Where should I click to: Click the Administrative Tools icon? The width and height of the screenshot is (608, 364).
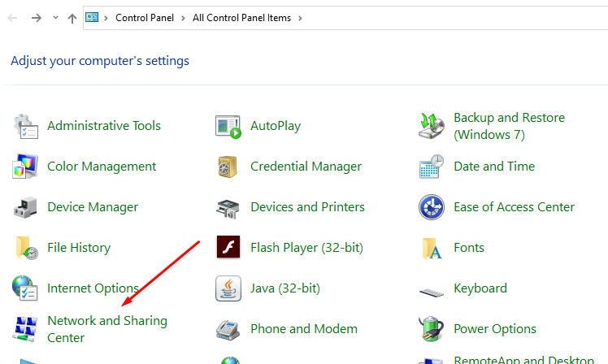25,126
